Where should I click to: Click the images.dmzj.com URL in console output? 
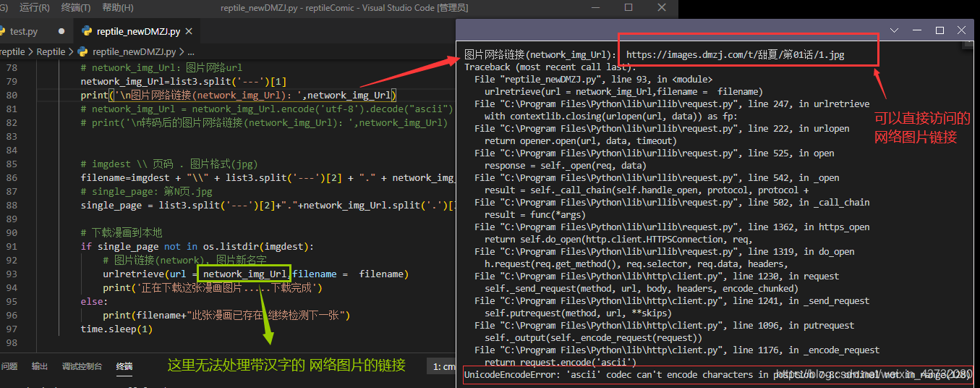(735, 54)
